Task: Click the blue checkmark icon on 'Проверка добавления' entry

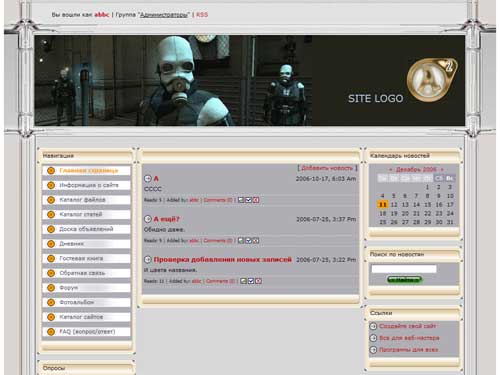Action: pyautogui.click(x=251, y=281)
